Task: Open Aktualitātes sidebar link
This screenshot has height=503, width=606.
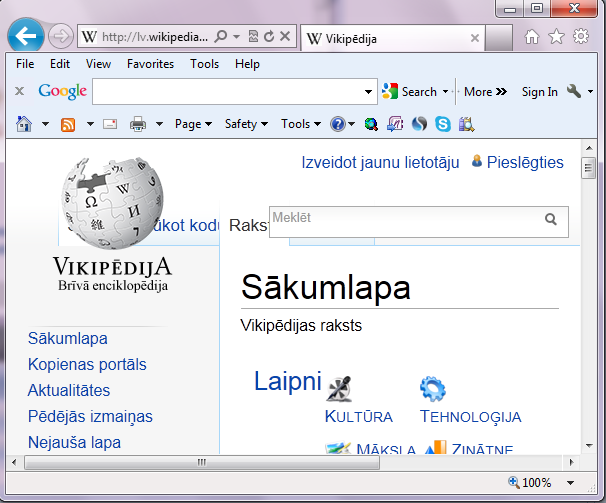Action: (69, 390)
